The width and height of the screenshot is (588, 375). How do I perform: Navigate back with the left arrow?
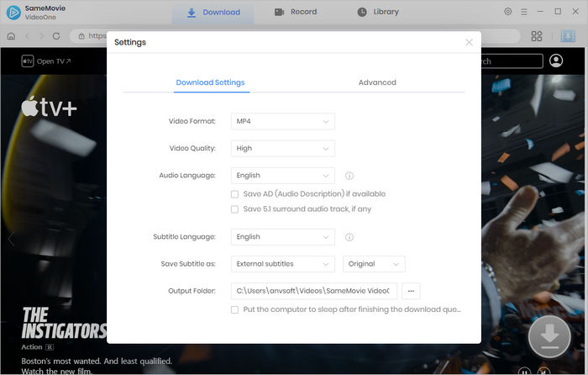coord(27,36)
